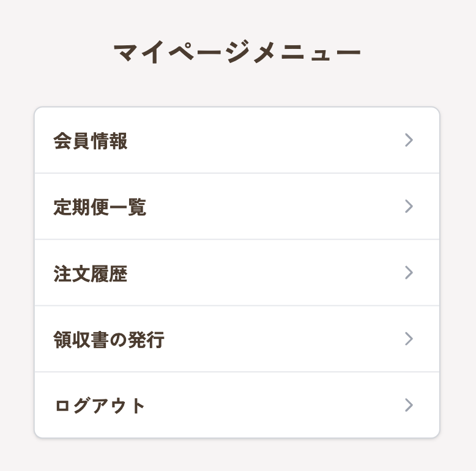Go to 領収書の発行 page
Viewport: 476px width, 471px height.
237,339
